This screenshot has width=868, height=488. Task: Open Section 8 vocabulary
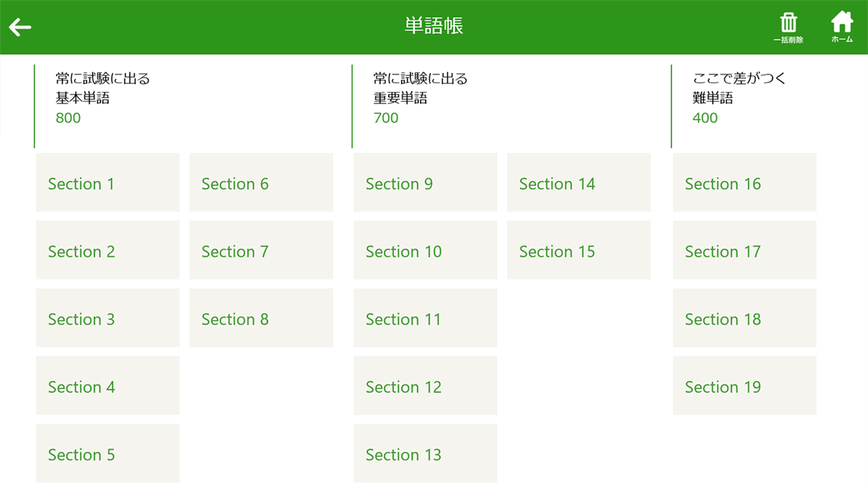(x=261, y=318)
